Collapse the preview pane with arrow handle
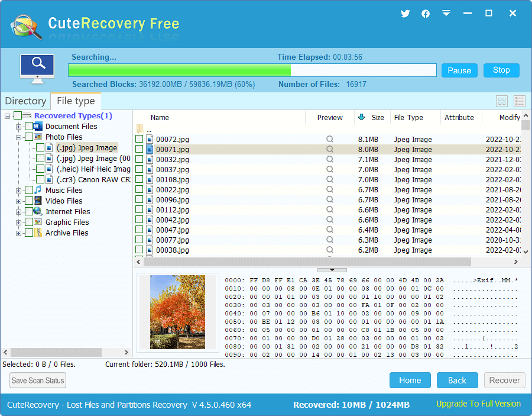 coord(332,270)
